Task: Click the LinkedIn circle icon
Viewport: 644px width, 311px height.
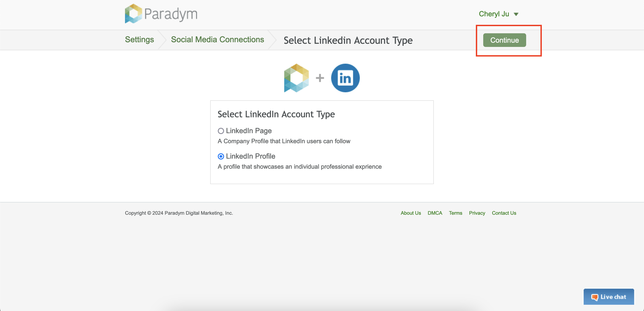Action: coord(345,78)
